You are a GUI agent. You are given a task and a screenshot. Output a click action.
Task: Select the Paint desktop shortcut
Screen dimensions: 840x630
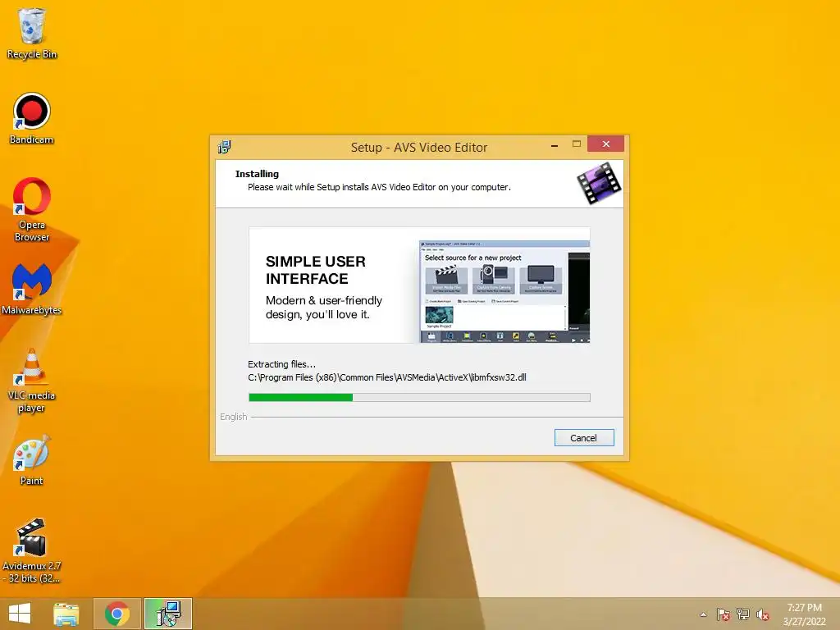tap(32, 460)
